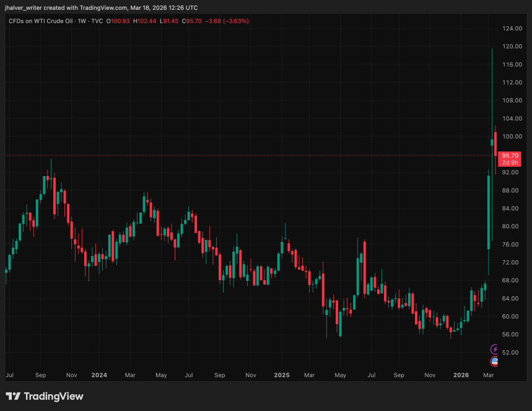
Task: Select the 2026 label on time axis
Action: pos(461,375)
